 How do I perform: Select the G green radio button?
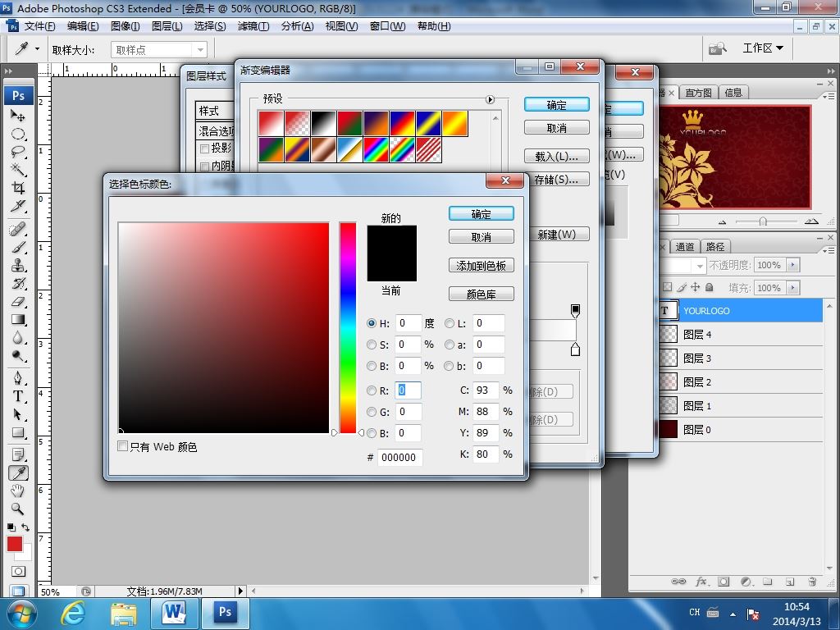tap(372, 412)
